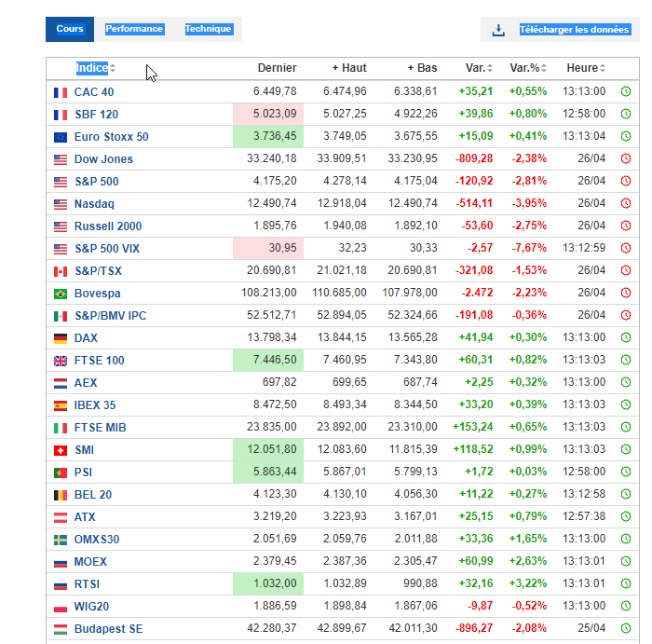Click the Mexico flag beside S&P/BMV IPC
The width and height of the screenshot is (652, 644).
[61, 316]
